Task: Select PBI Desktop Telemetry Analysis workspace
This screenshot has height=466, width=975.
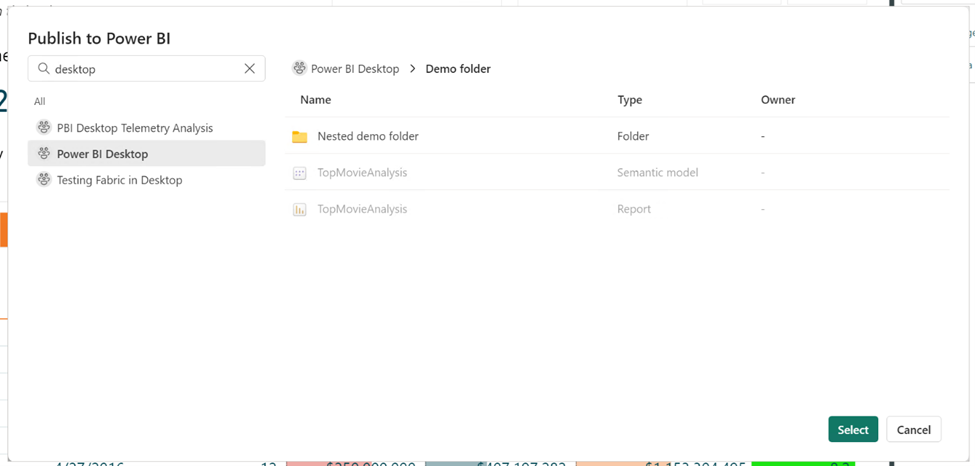Action: pos(135,128)
